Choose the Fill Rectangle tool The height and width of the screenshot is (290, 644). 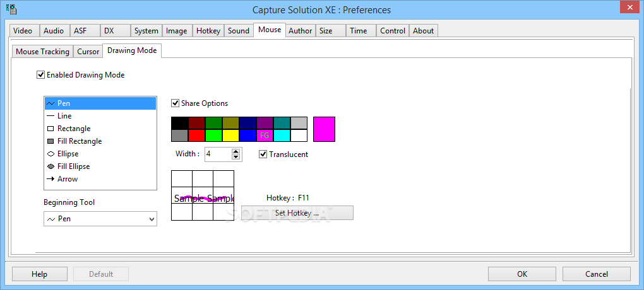[100, 141]
